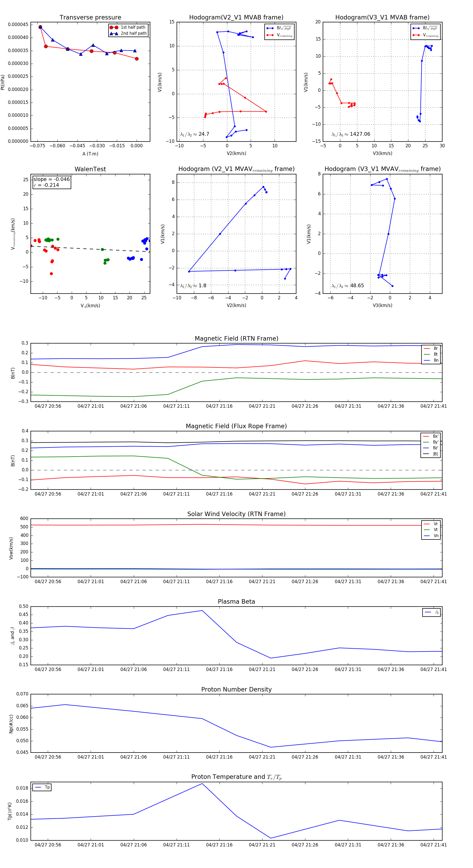
Task: Click the 'Solar Wind Velocity (RTN Frame)' title
Action: [x=236, y=514]
